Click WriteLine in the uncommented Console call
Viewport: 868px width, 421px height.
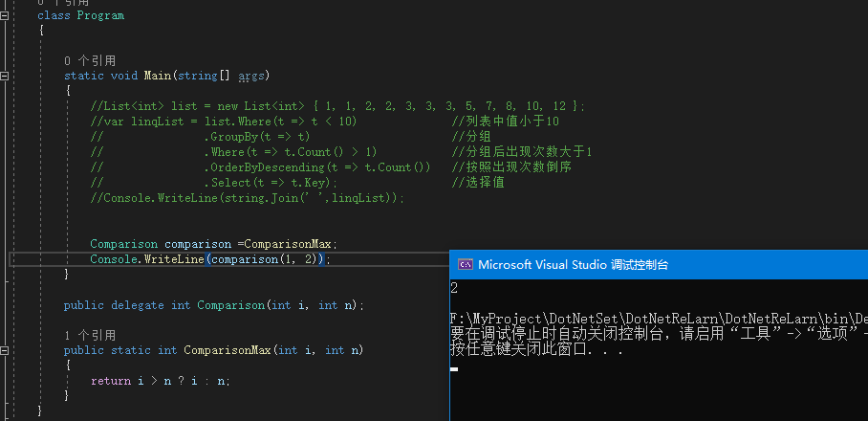tap(173, 259)
